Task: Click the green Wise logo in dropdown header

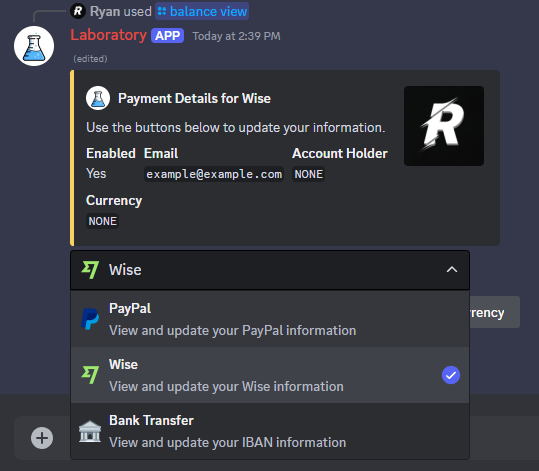Action: coord(90,270)
